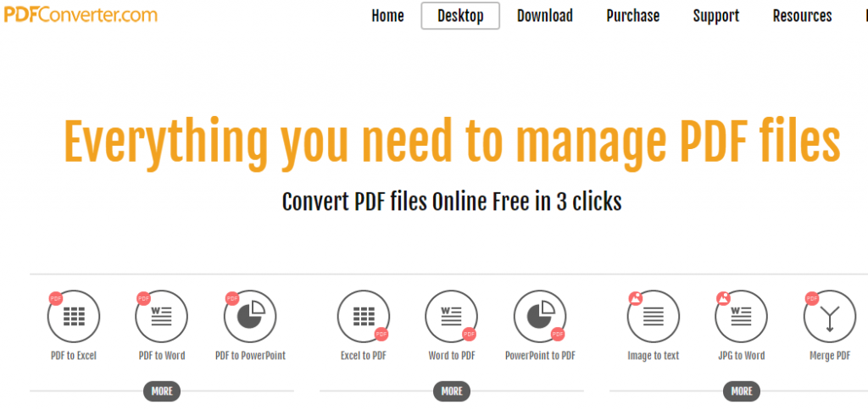Click the 'Convert PDF files Online Free in 3 clicks' text

click(452, 202)
